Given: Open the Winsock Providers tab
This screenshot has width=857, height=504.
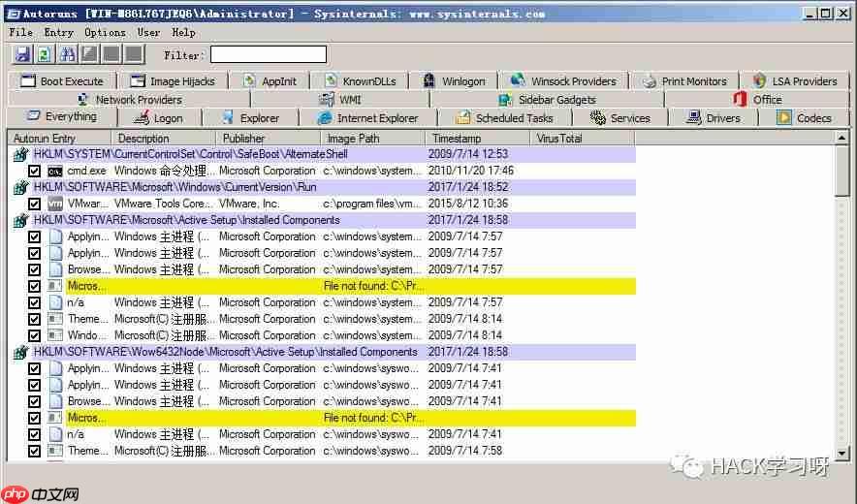Looking at the screenshot, I should click(x=563, y=81).
